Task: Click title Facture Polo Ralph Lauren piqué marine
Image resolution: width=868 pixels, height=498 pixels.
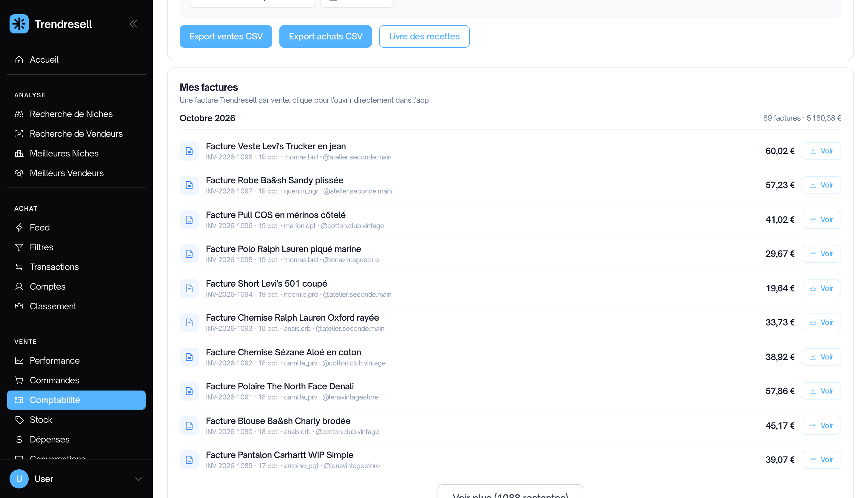Action: tap(283, 249)
